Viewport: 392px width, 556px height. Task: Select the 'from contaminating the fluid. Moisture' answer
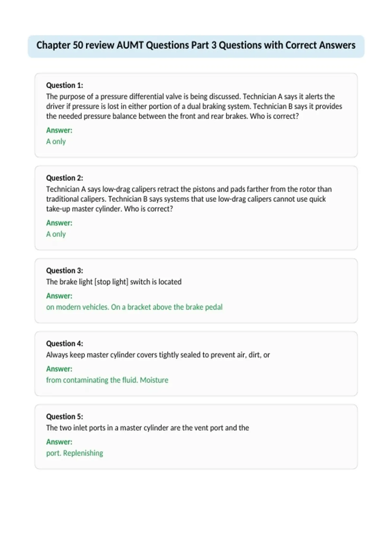click(107, 380)
